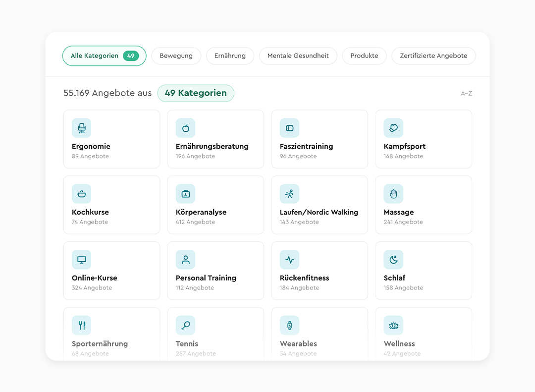Click the Faszientraining roller icon
Viewport: 535px width, 392px height.
pos(290,128)
